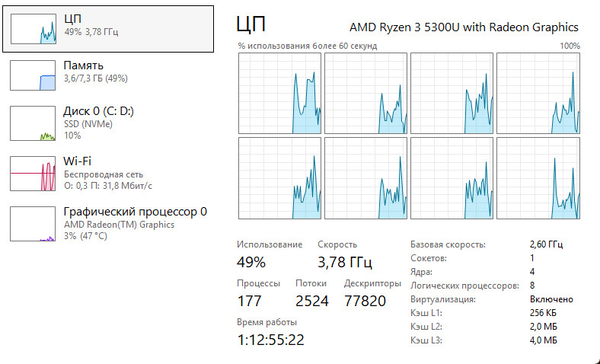Image resolution: width=600 pixels, height=364 pixels.
Task: Click the first logical processor graph
Action: point(279,94)
